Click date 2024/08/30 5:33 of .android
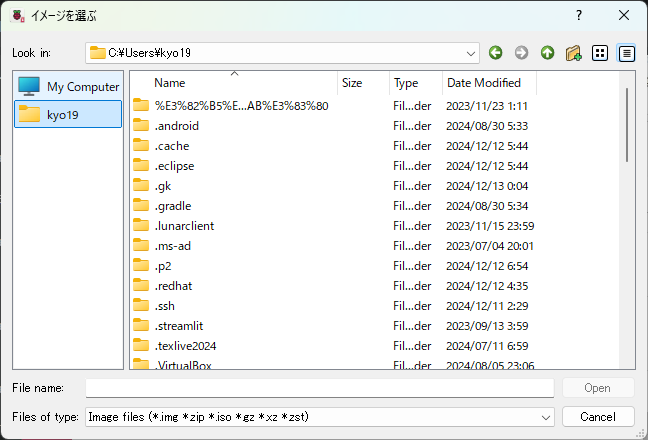This screenshot has height=440, width=648. point(487,126)
